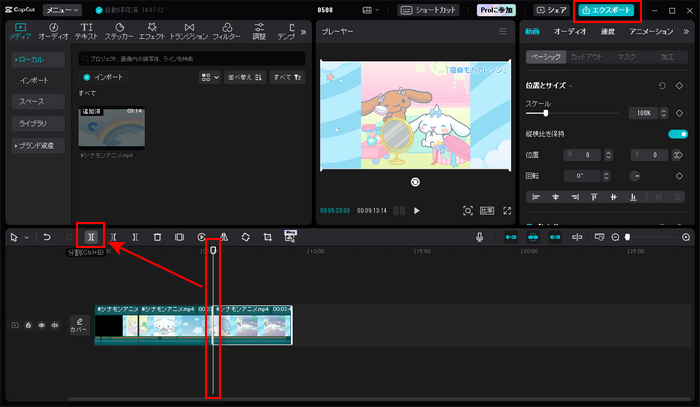This screenshot has width=700, height=407.
Task: Click the player aspect ratio button
Action: (487, 211)
